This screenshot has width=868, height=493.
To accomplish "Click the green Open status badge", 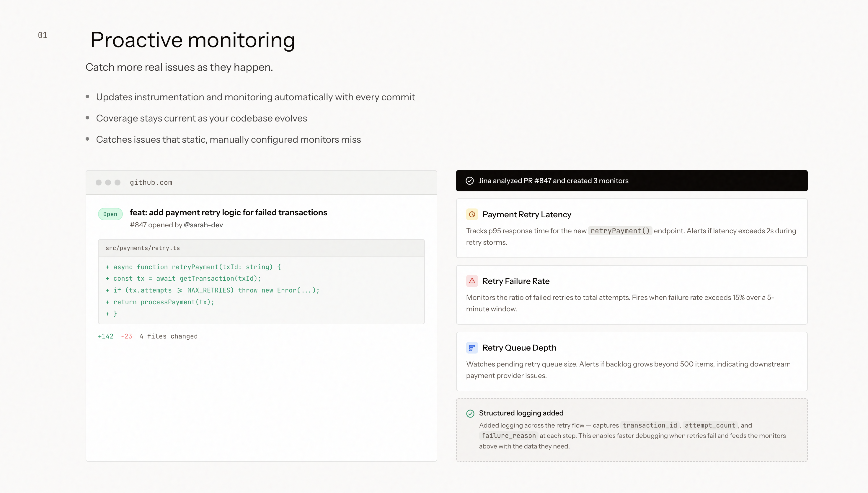I will [110, 214].
